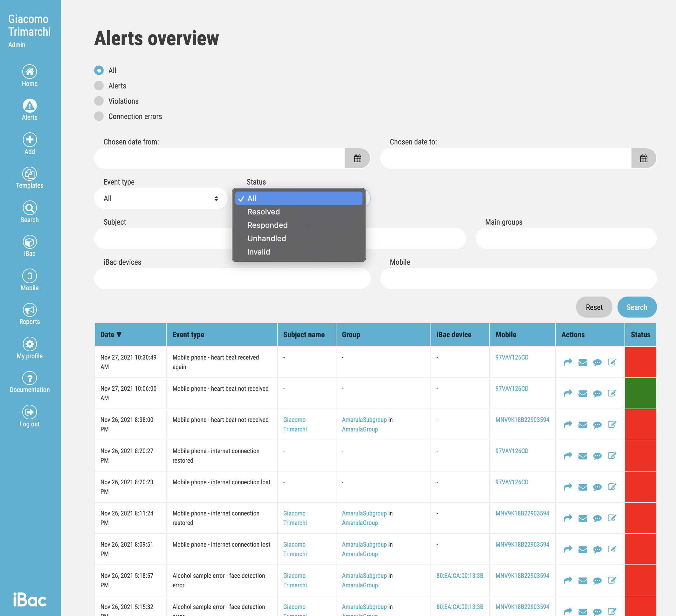Screen dimensions: 676x616
Task: Click the Log out icon
Action: (x=30, y=412)
